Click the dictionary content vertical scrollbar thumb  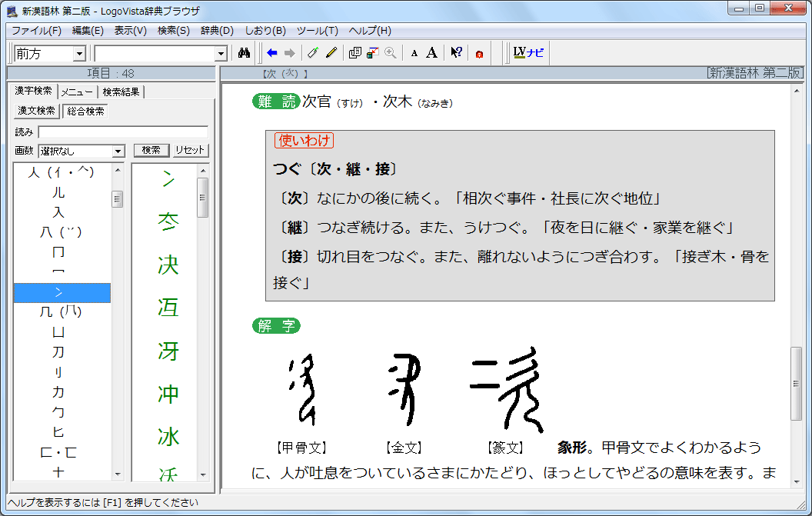[x=797, y=383]
